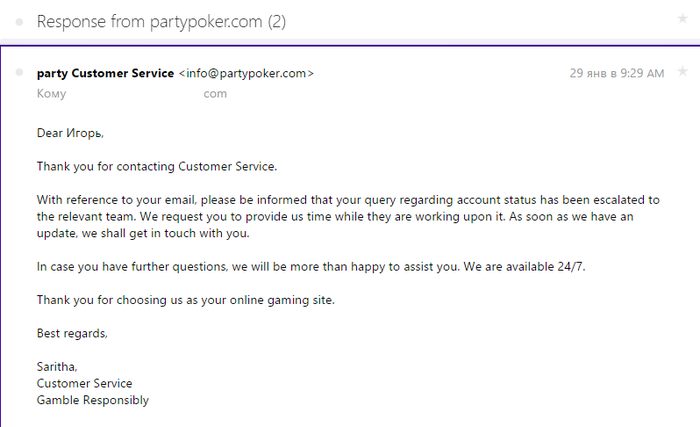Click the paragraph about query being escalated
Screen dimensions: 700x427
coord(340,216)
